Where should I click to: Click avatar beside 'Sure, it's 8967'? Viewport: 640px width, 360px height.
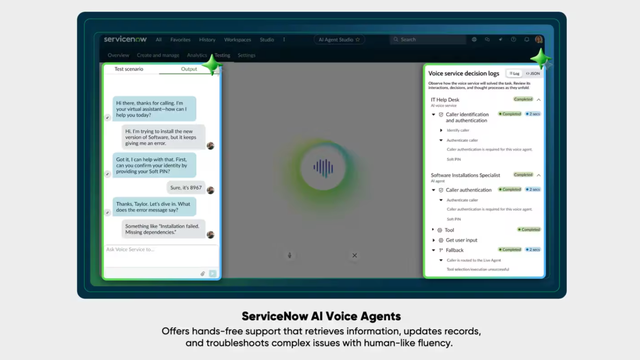click(211, 190)
